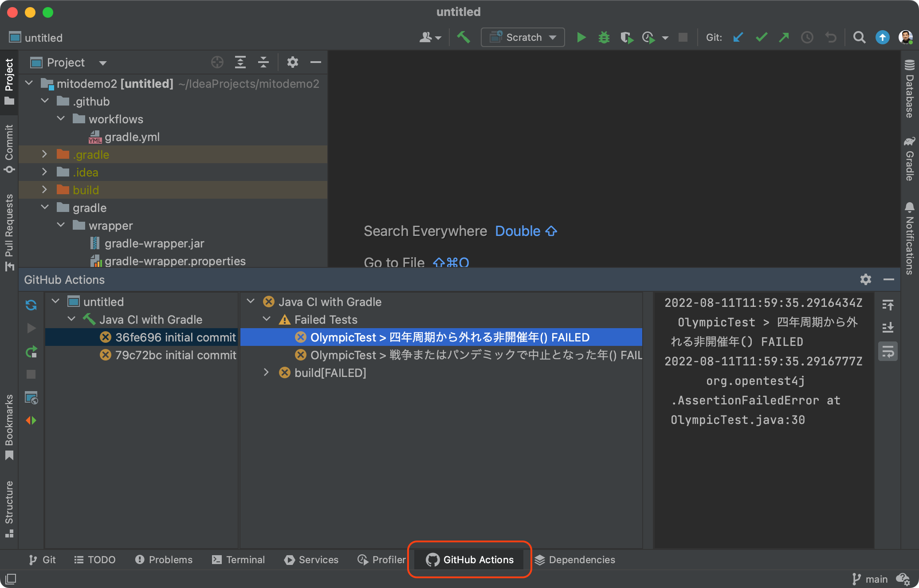919x588 pixels.
Task: Run the Scratch configuration
Action: coord(581,37)
